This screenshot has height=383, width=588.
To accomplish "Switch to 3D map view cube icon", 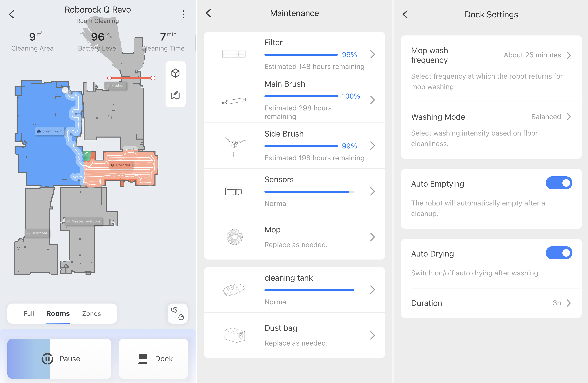I will (175, 73).
